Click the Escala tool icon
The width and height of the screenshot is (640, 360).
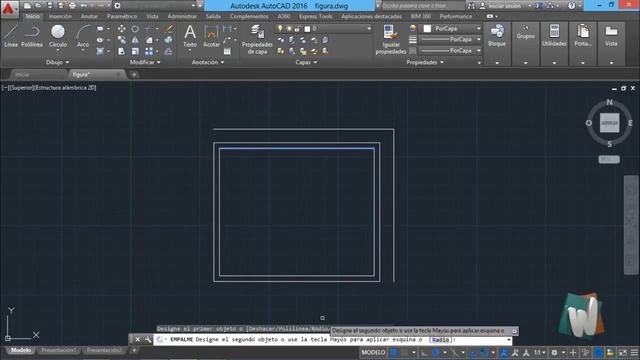click(135, 51)
